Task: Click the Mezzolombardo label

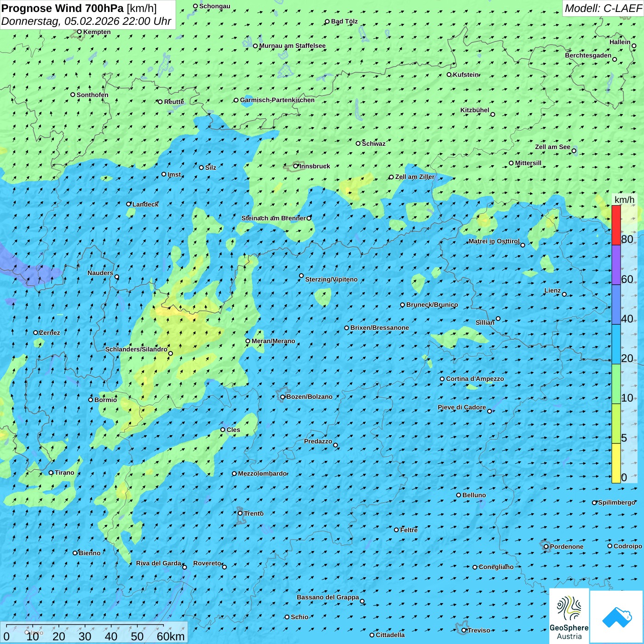Action: click(262, 473)
